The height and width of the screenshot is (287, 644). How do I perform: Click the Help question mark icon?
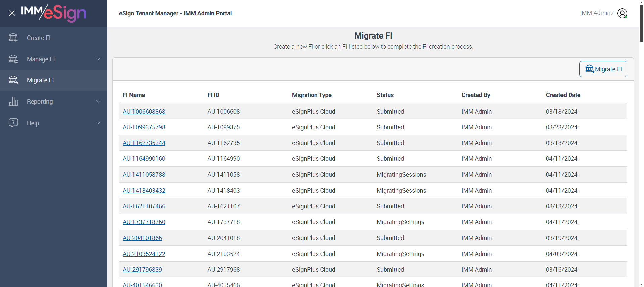point(13,123)
